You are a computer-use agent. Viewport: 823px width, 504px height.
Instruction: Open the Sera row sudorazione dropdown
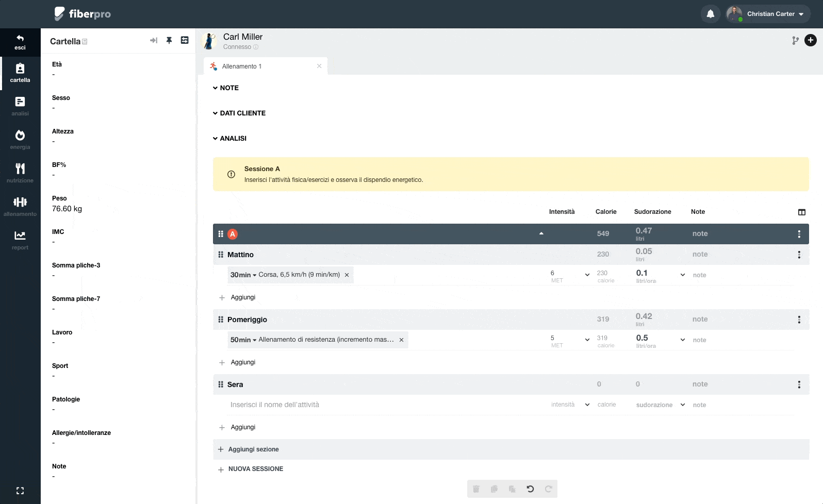pyautogui.click(x=683, y=405)
